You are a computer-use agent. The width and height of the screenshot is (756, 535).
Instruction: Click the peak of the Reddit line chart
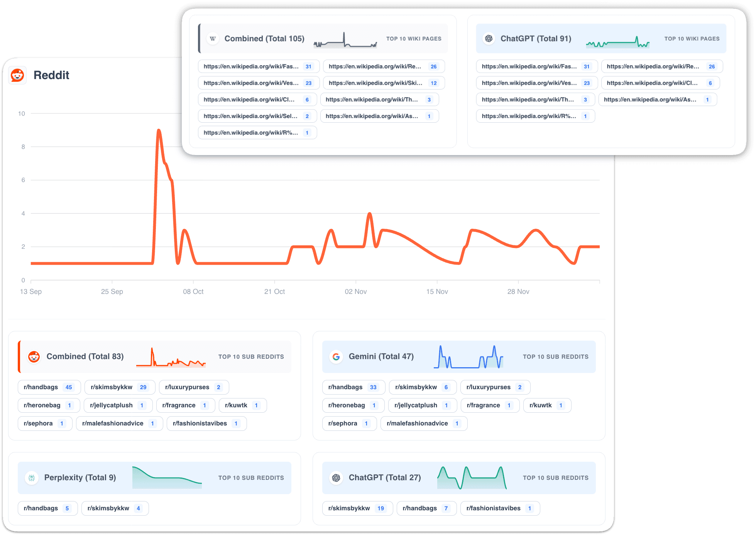click(x=159, y=130)
